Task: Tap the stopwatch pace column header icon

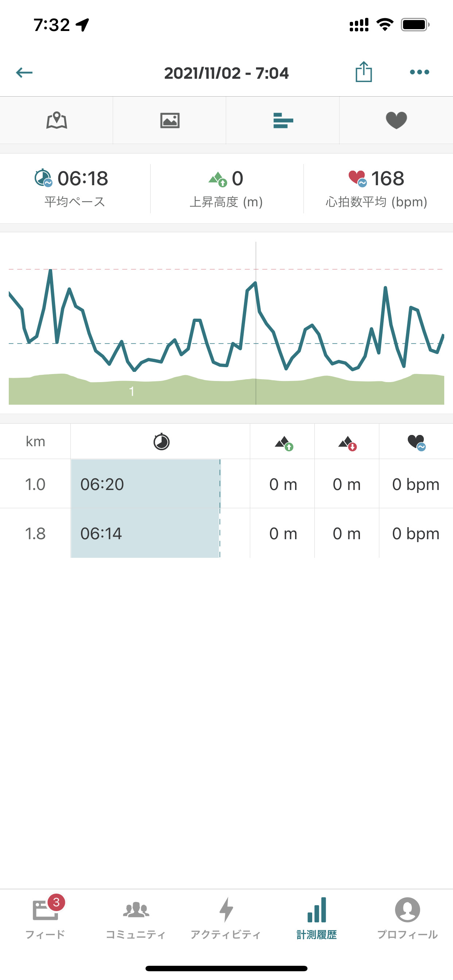Action: click(161, 442)
